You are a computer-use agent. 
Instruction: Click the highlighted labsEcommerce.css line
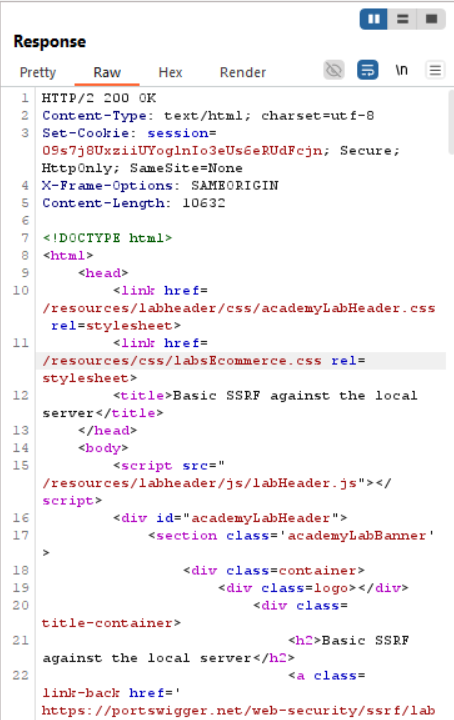[x=241, y=361]
